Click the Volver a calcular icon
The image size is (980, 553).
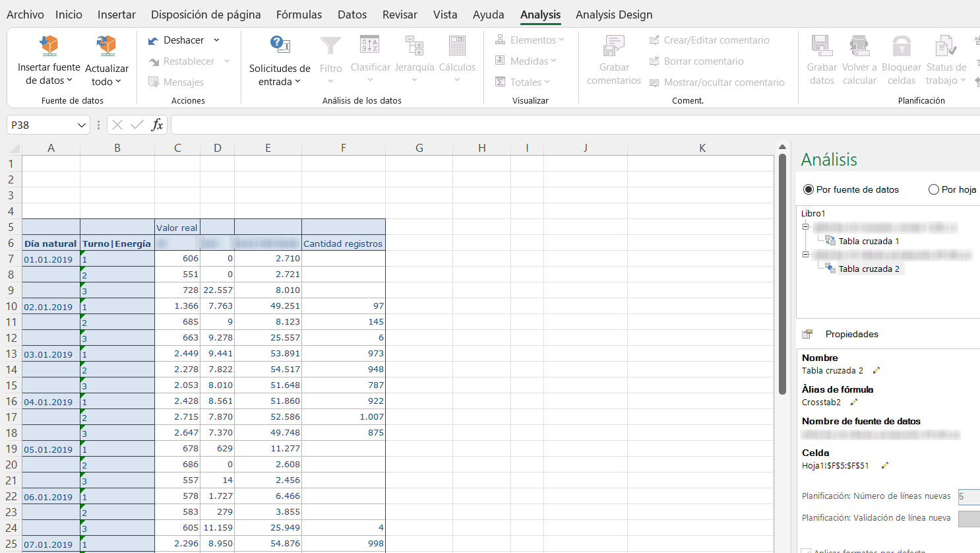tap(859, 46)
